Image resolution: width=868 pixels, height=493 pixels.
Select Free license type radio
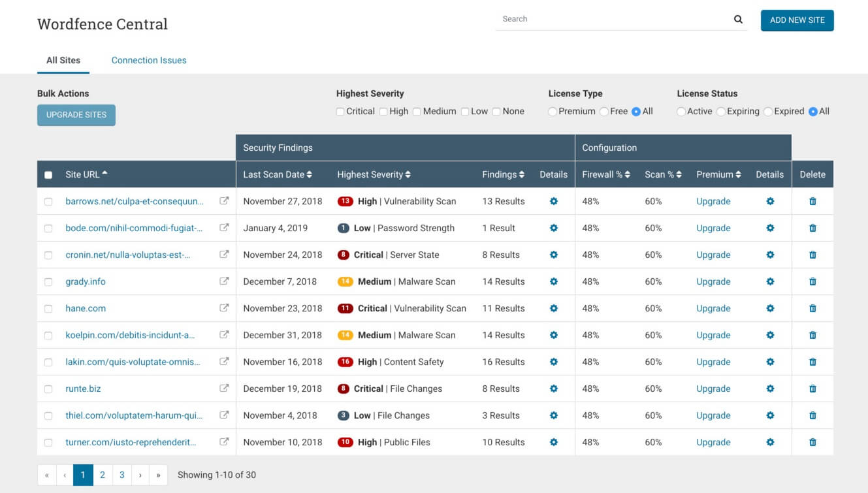(x=604, y=112)
